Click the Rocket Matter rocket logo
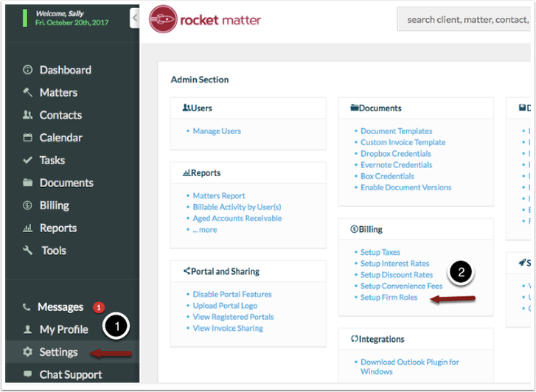The height and width of the screenshot is (392, 536). pos(163,19)
